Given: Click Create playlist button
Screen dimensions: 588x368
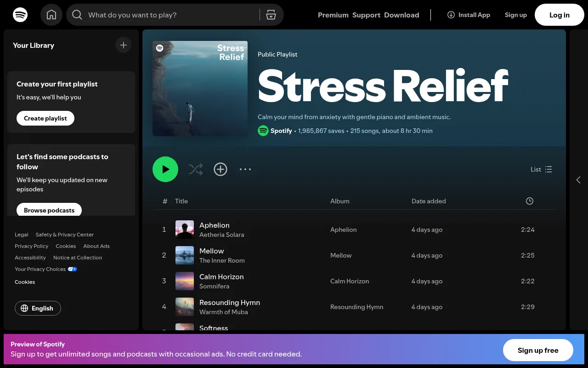Looking at the screenshot, I should 45,118.
